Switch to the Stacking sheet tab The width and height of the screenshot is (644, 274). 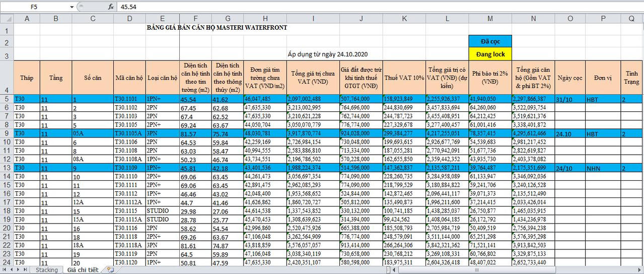[x=47, y=270]
